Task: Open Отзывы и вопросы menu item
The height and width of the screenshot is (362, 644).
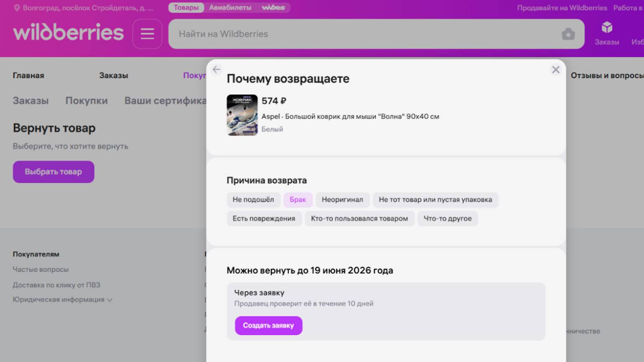Action: click(x=607, y=76)
